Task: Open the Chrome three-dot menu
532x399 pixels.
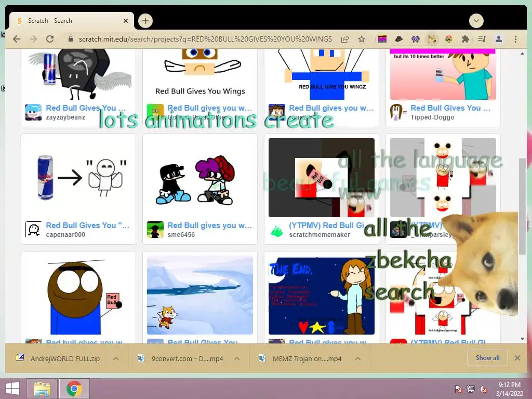Action: [x=516, y=39]
